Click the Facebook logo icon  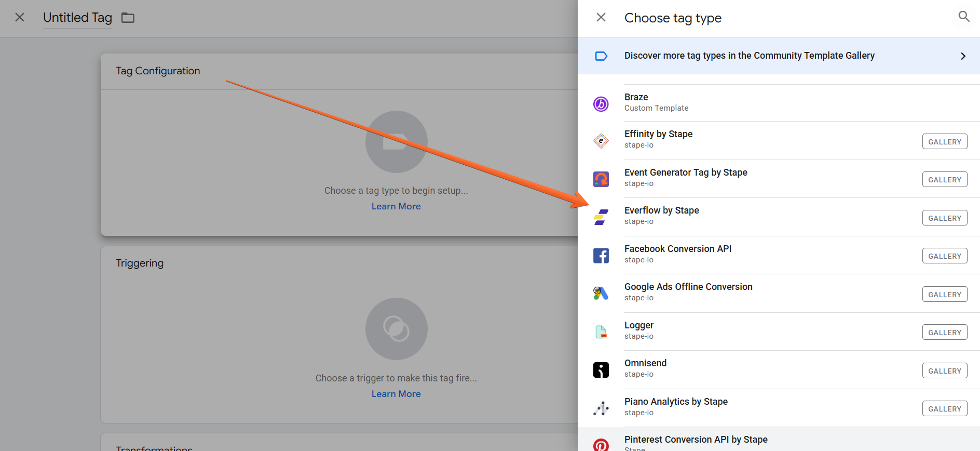coord(601,256)
